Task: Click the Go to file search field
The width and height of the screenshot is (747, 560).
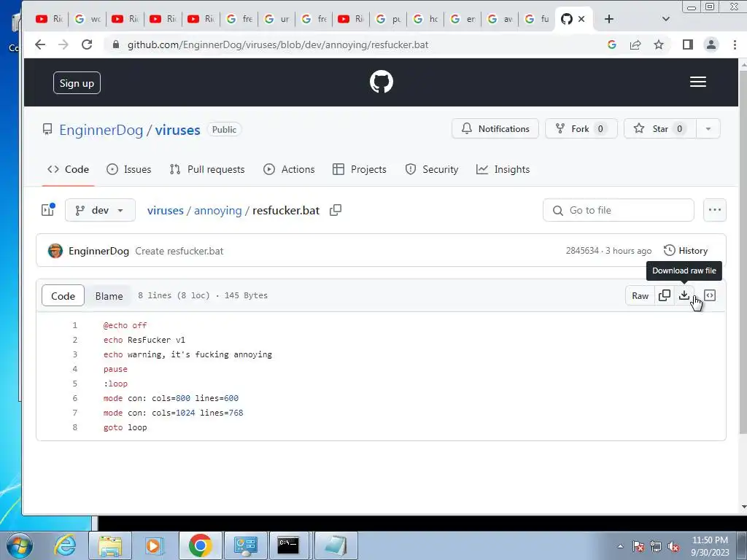Action: click(x=619, y=210)
